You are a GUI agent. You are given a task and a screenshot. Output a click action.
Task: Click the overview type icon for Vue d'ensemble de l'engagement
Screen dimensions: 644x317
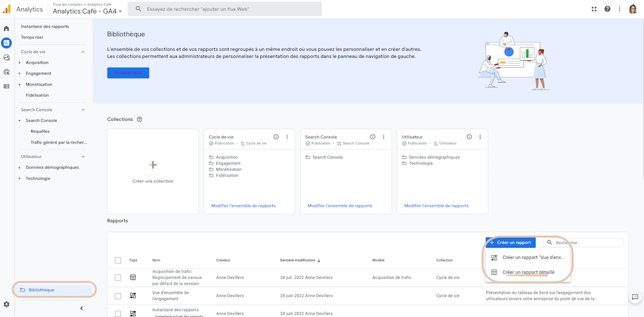click(133, 296)
